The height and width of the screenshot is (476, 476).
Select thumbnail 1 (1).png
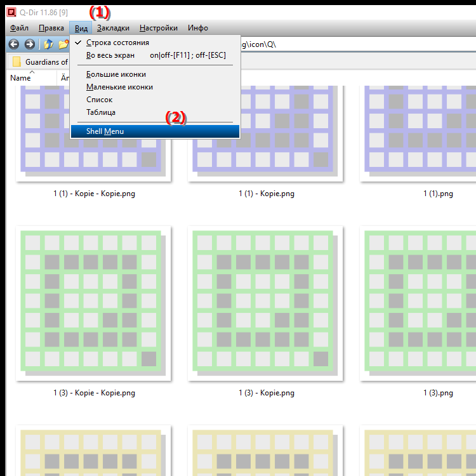click(x=418, y=133)
